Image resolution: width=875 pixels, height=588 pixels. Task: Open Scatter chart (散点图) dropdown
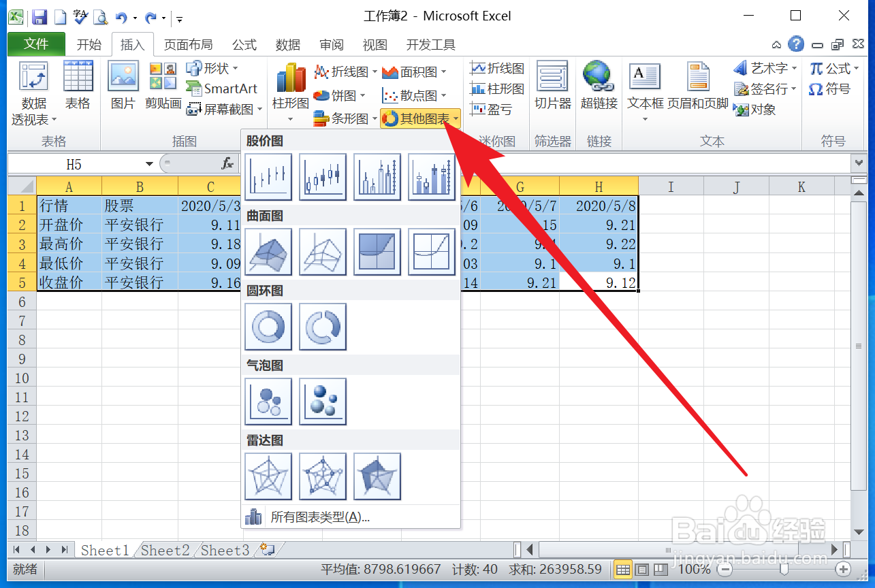(x=414, y=95)
